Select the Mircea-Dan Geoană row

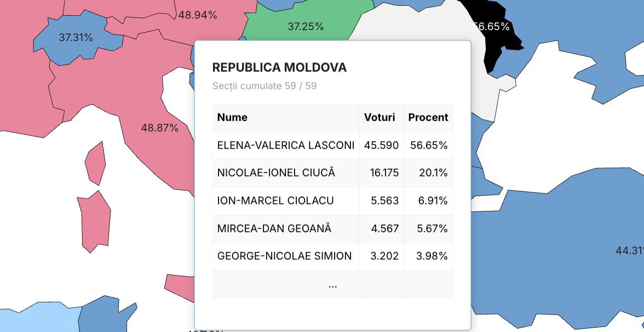click(x=333, y=228)
